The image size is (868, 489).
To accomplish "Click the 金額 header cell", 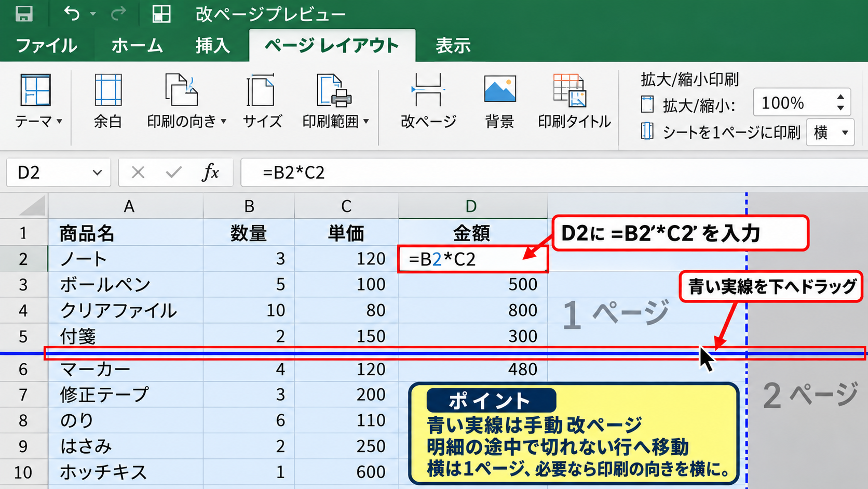I will point(473,233).
